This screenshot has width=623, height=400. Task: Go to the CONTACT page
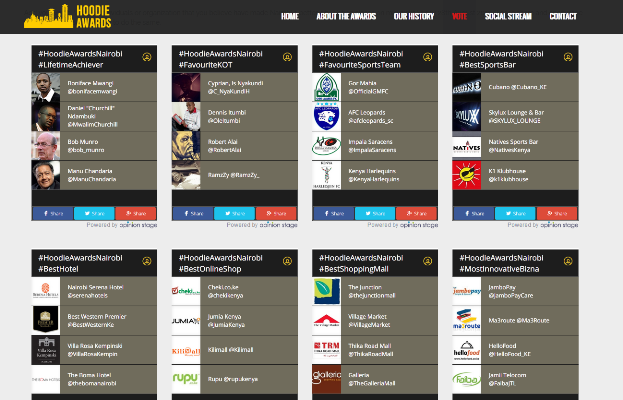pos(563,16)
